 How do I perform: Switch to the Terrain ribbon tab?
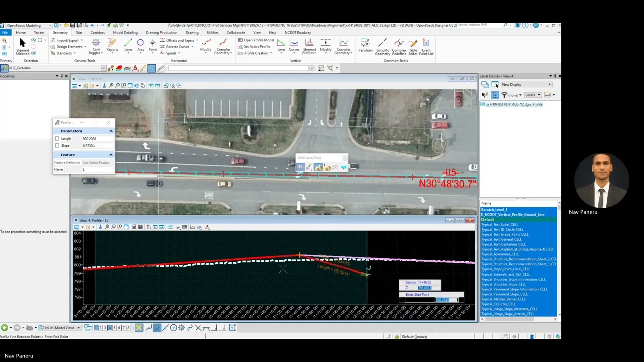tap(39, 33)
